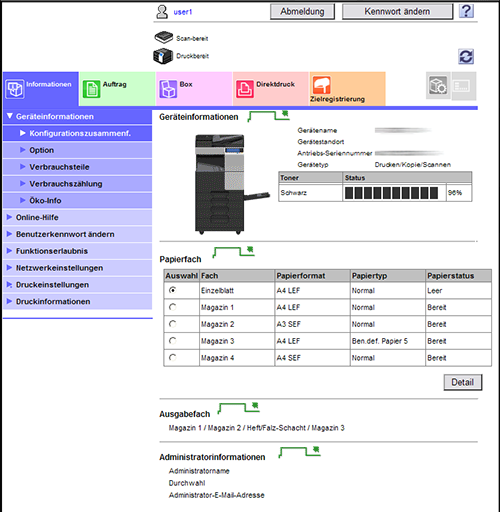Open the Verbrauchszählung submenu item
Image resolution: width=500 pixels, height=512 pixels.
click(x=77, y=184)
